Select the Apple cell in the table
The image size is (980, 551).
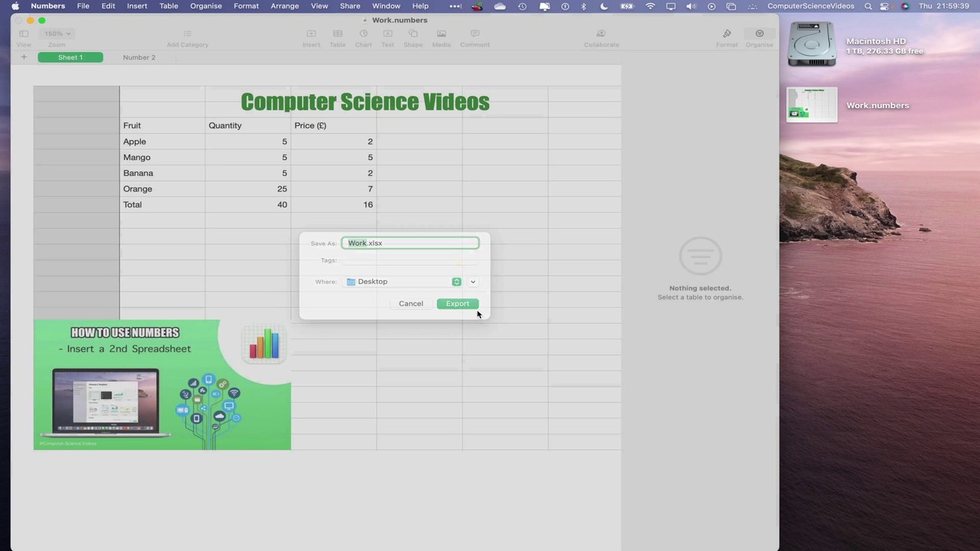coord(162,142)
